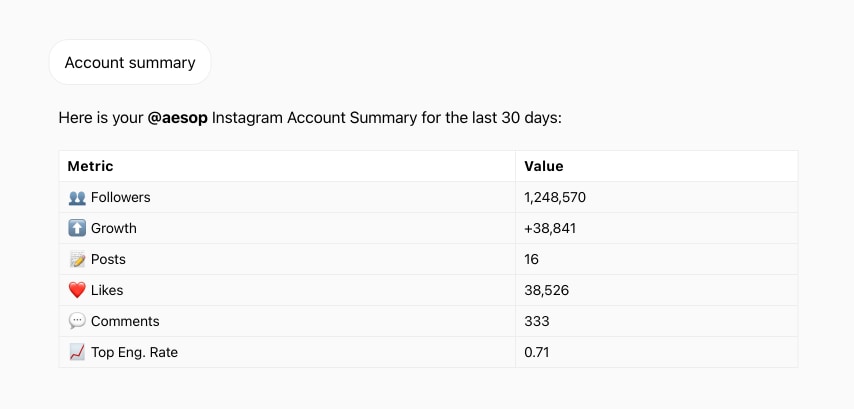
Task: Select the Growth value +38,841
Action: (x=550, y=229)
